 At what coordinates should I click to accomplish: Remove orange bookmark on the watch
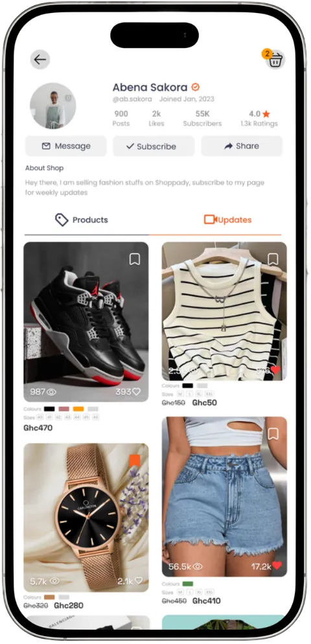click(x=135, y=461)
